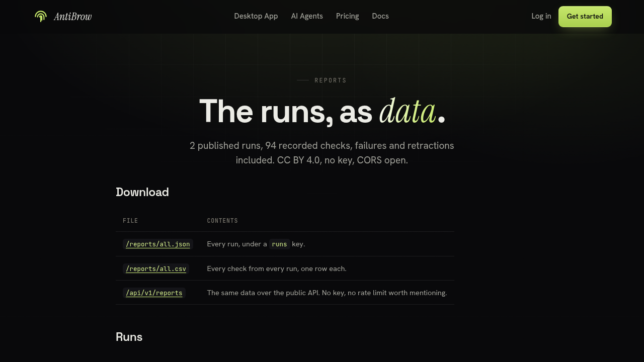Click the CONTENTS column header
Screen dimensions: 644x362
tap(222, 221)
